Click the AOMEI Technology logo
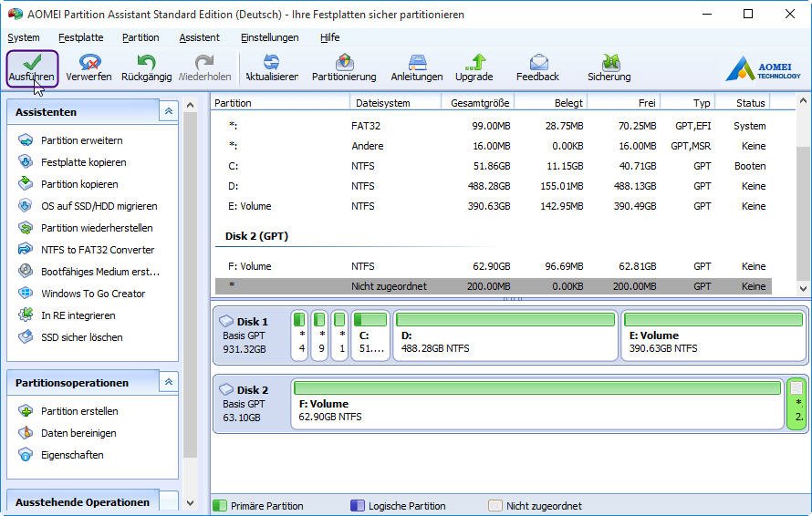This screenshot has width=812, height=516. pyautogui.click(x=764, y=68)
